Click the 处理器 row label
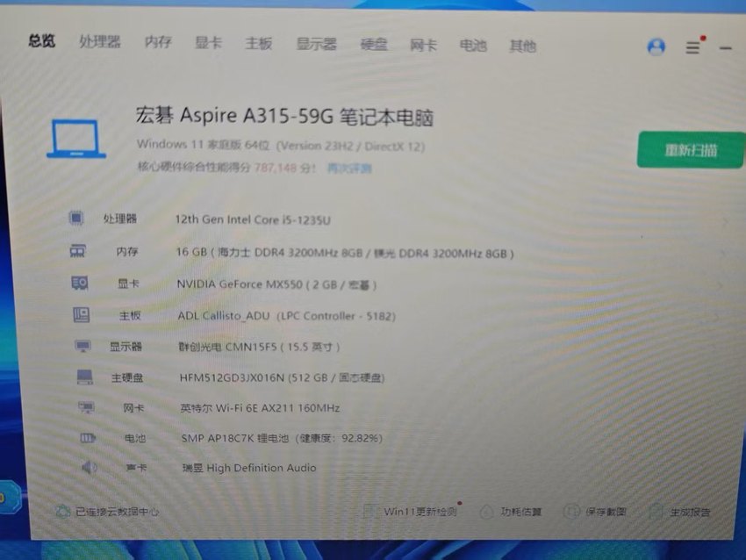The width and height of the screenshot is (746, 560). [120, 219]
